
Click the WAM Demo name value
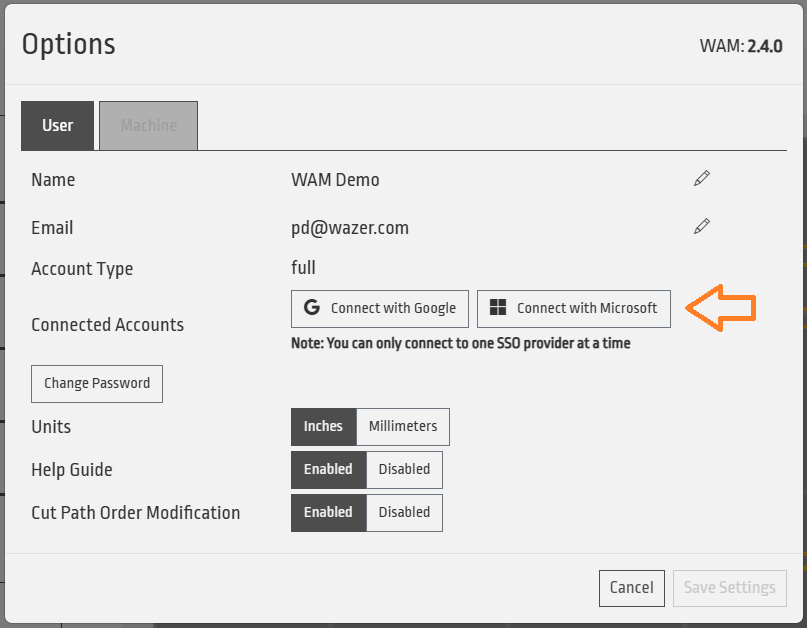335,180
